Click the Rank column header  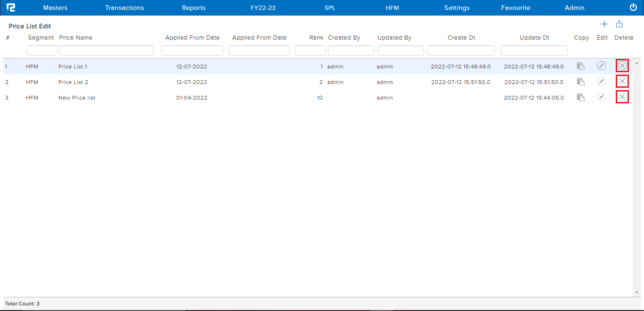(x=316, y=38)
